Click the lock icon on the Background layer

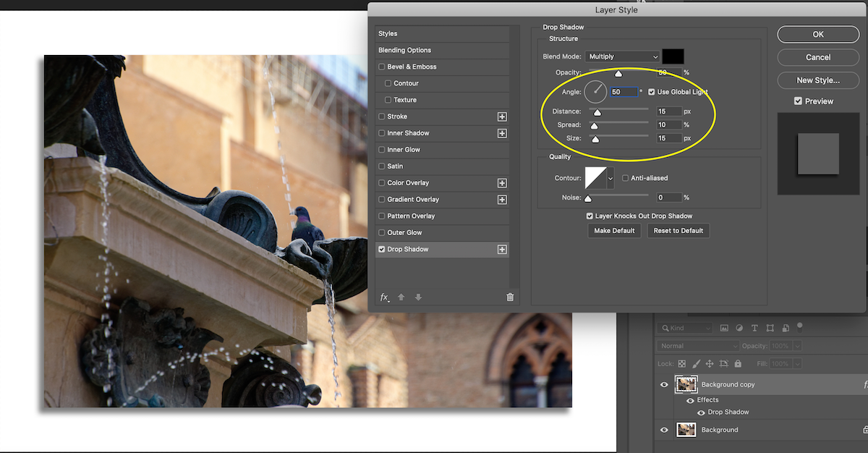[x=865, y=430]
